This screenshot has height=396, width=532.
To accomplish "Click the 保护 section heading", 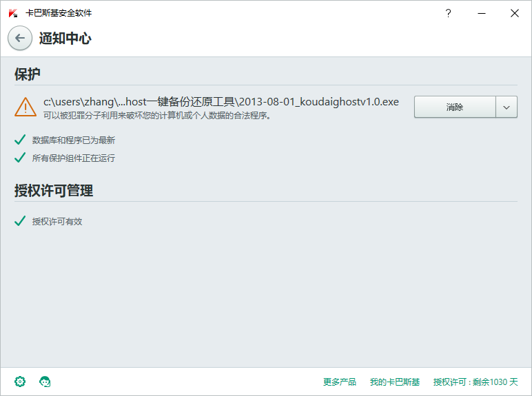I will tap(28, 74).
